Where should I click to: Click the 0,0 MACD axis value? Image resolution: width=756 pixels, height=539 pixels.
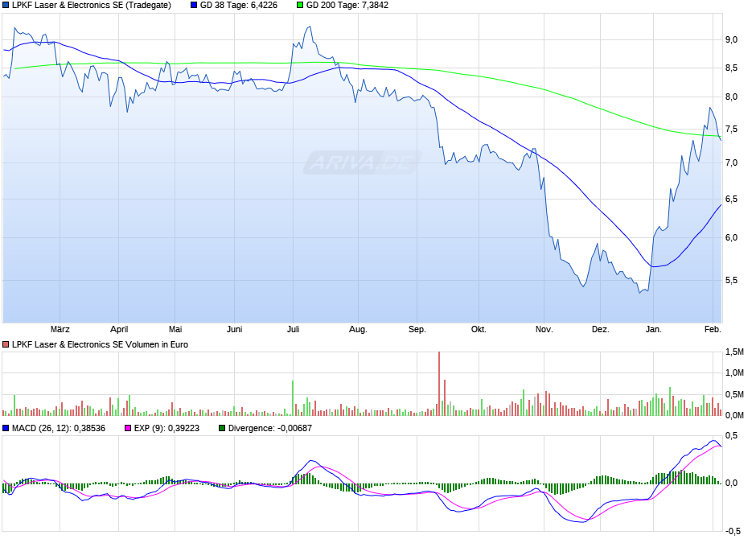[x=731, y=483]
